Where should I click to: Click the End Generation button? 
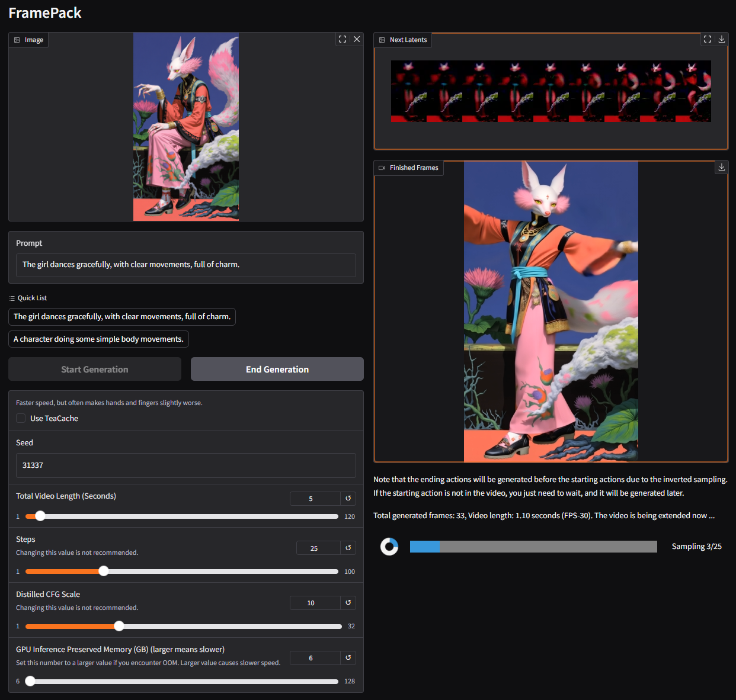tap(277, 369)
